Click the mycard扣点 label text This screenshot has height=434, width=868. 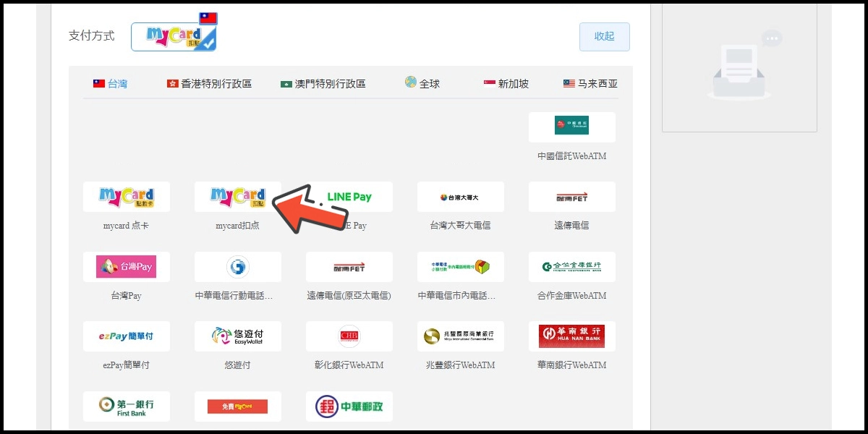pos(238,226)
